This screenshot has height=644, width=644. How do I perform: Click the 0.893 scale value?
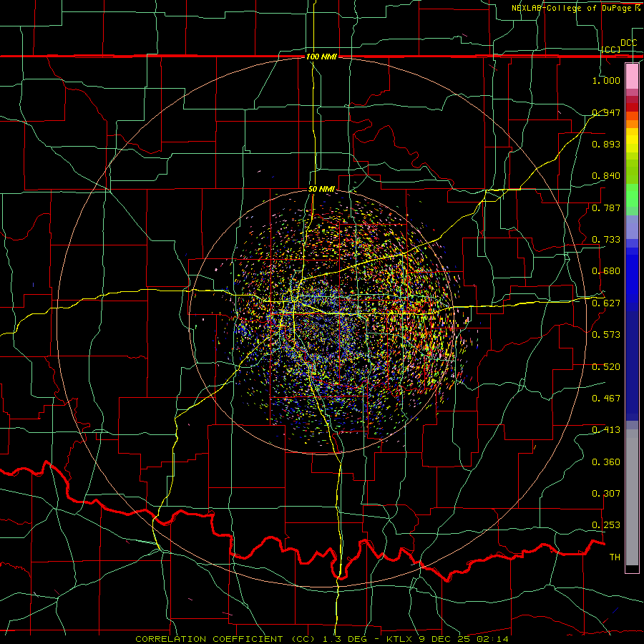pyautogui.click(x=606, y=144)
